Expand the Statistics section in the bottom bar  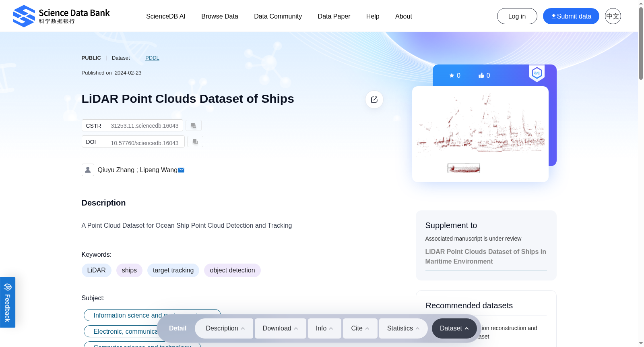(404, 328)
